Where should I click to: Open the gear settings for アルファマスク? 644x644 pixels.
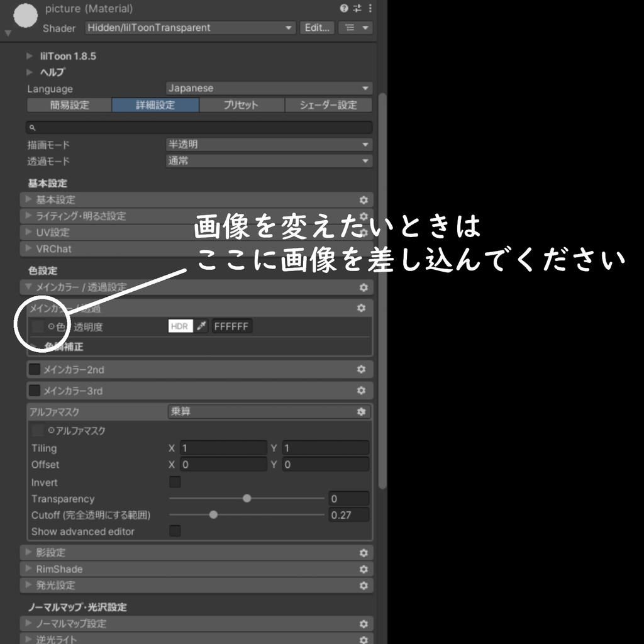coord(362,412)
